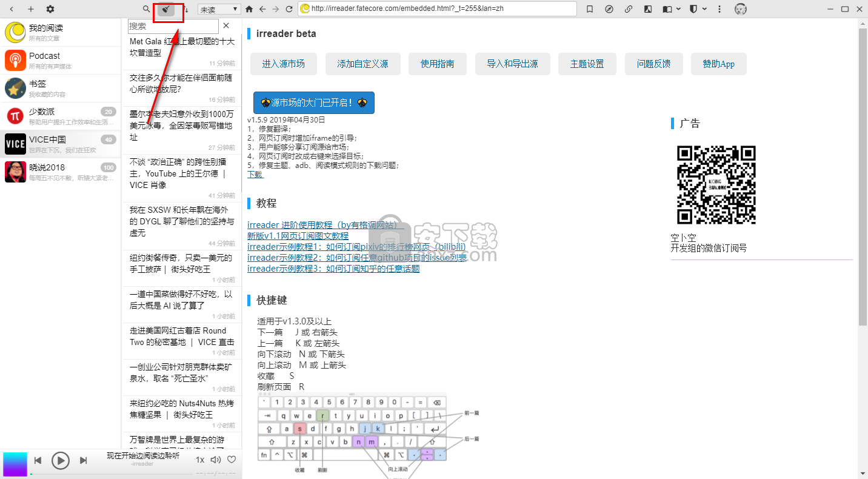
Task: Enable reading mode book icon
Action: point(667,9)
